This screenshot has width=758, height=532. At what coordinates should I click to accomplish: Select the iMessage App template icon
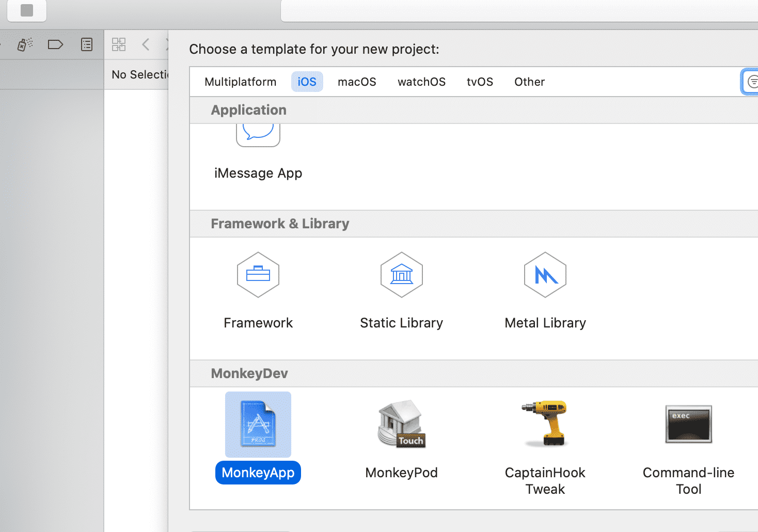(258, 135)
